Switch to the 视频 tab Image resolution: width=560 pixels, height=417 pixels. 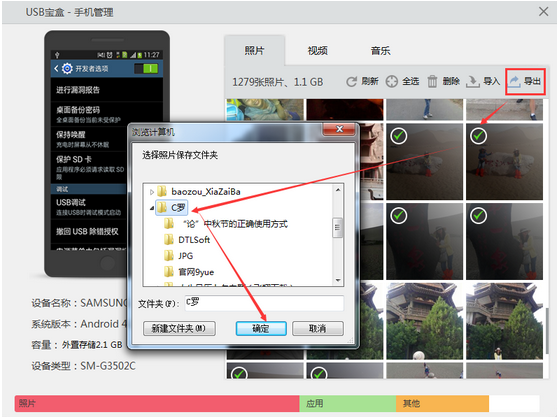coord(318,50)
